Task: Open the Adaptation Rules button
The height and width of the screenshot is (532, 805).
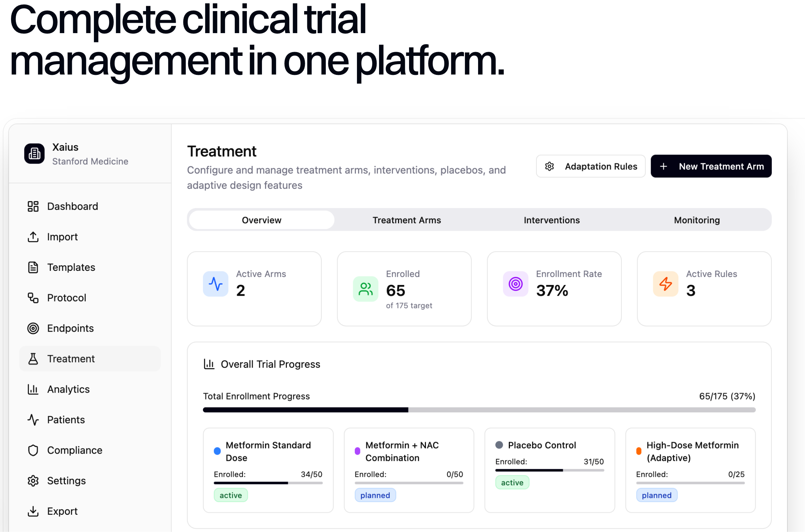Action: (591, 166)
